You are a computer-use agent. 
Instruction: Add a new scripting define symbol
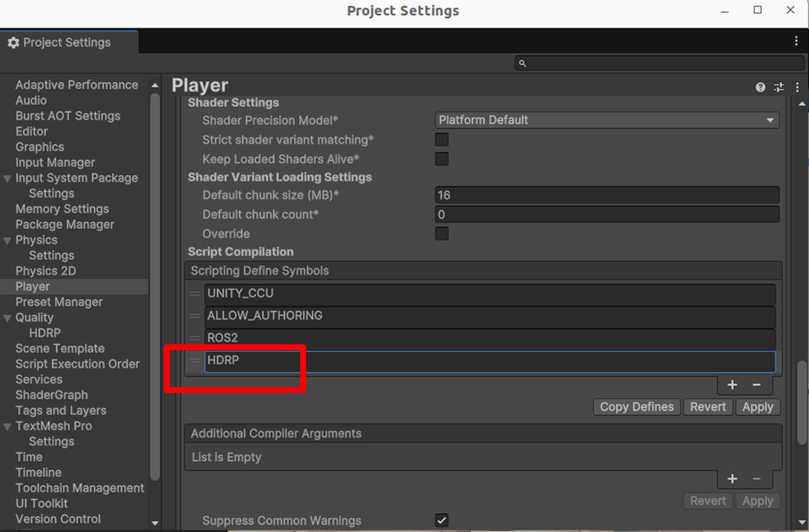point(732,385)
